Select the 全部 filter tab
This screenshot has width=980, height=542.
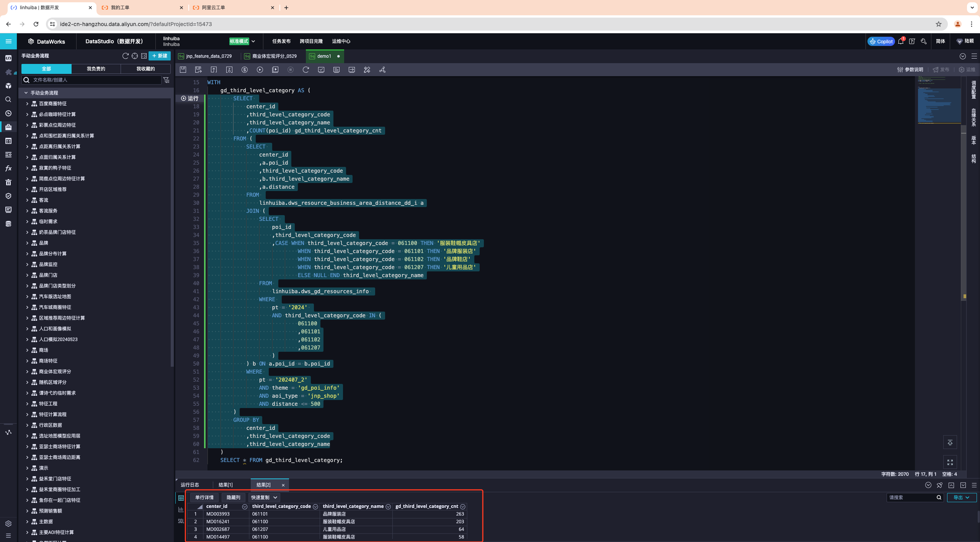click(46, 69)
